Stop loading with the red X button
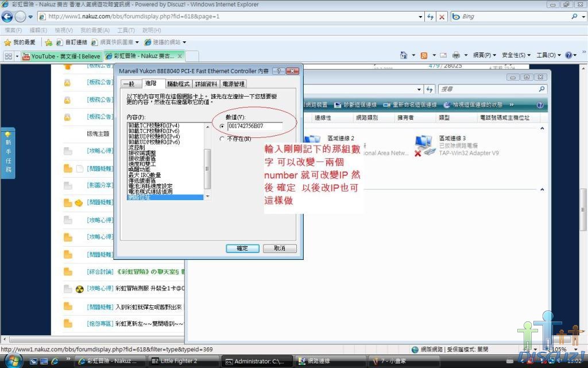 442,17
